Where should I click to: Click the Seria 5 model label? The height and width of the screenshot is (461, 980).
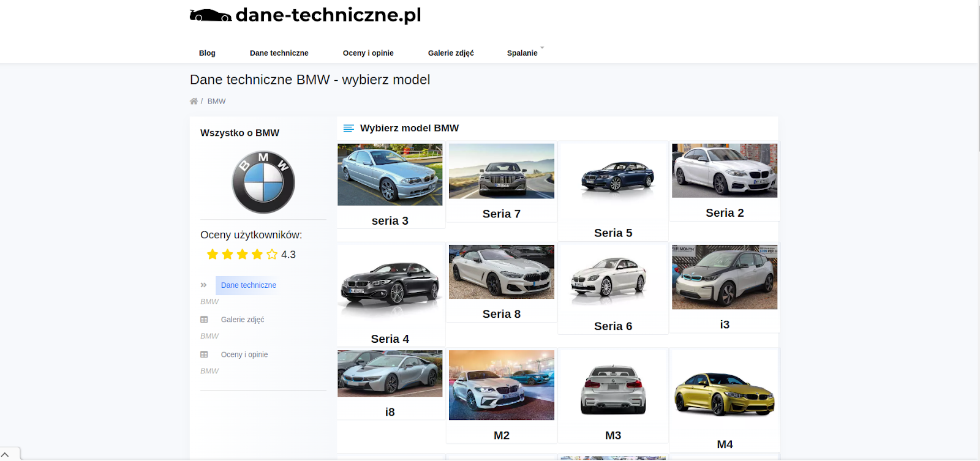pos(613,233)
